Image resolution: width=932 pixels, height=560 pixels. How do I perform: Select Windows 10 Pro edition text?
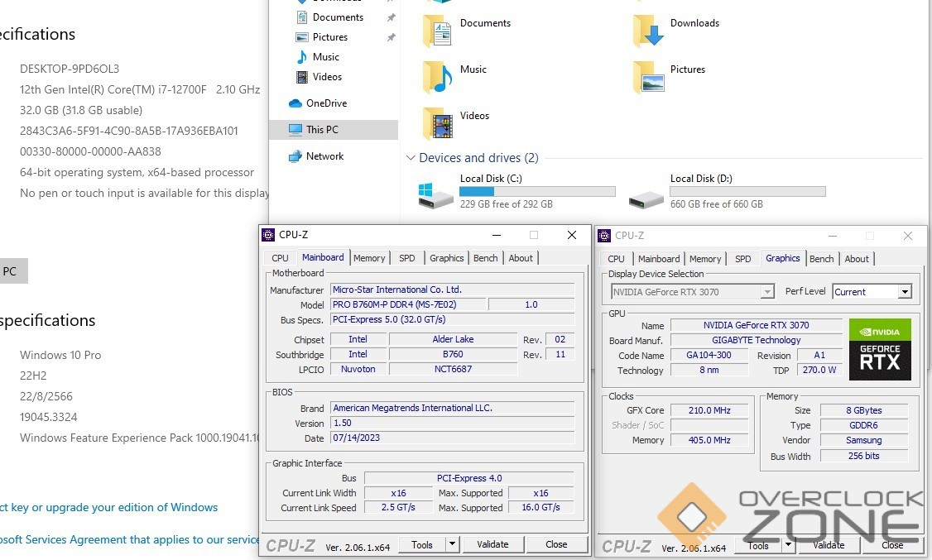click(x=60, y=355)
